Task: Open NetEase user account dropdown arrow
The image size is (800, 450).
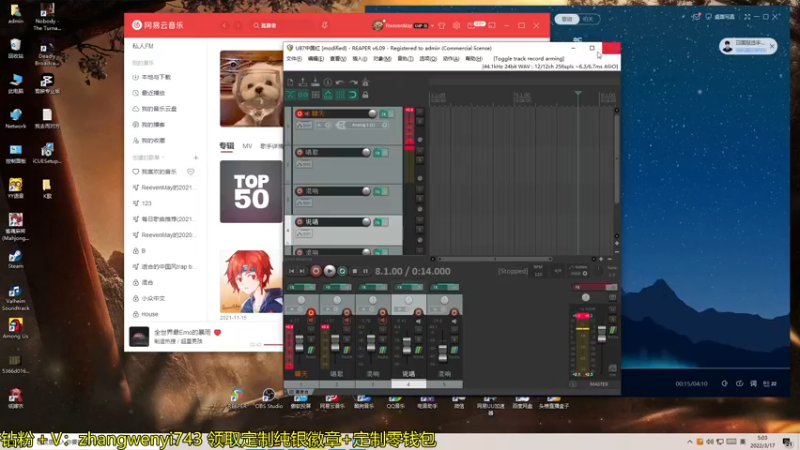Action: 433,26
